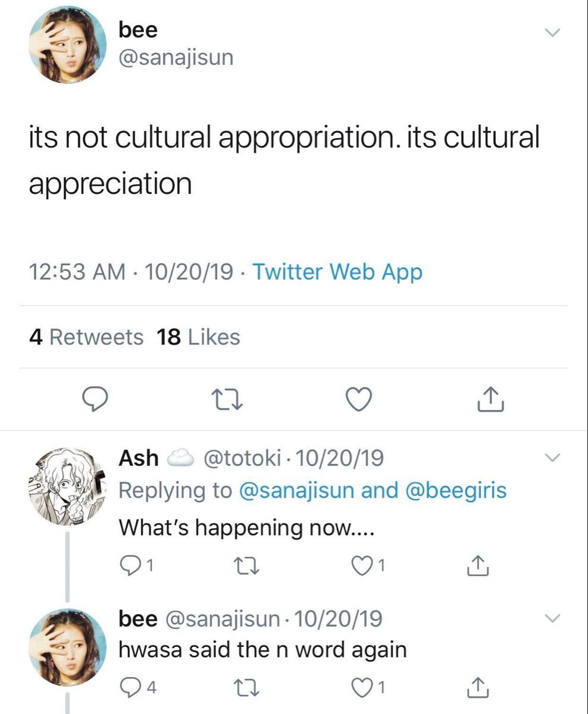The width and height of the screenshot is (588, 714).
Task: Open dropdown menu on main tweet
Action: (x=553, y=33)
